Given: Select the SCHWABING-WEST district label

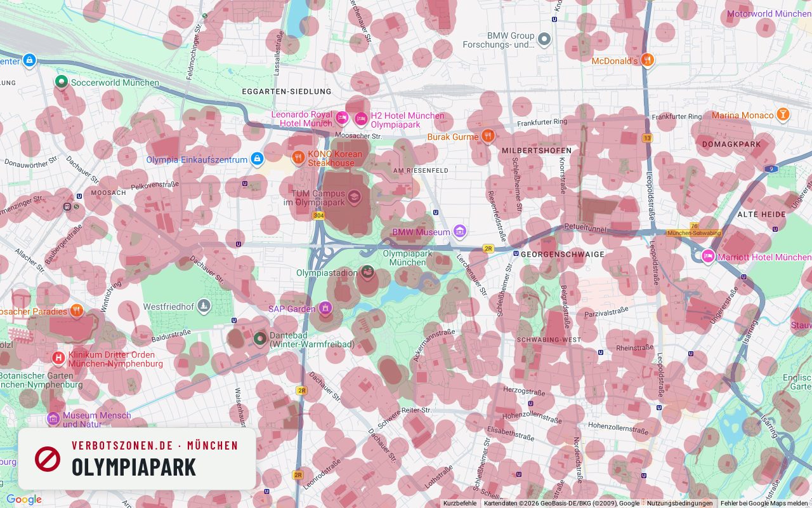Looking at the screenshot, I should [549, 340].
